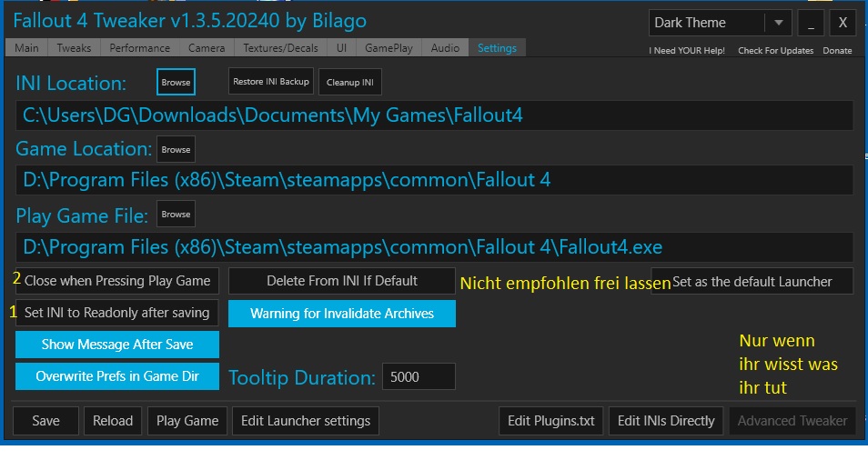
Task: Browse for the INI Location
Action: pyautogui.click(x=176, y=82)
